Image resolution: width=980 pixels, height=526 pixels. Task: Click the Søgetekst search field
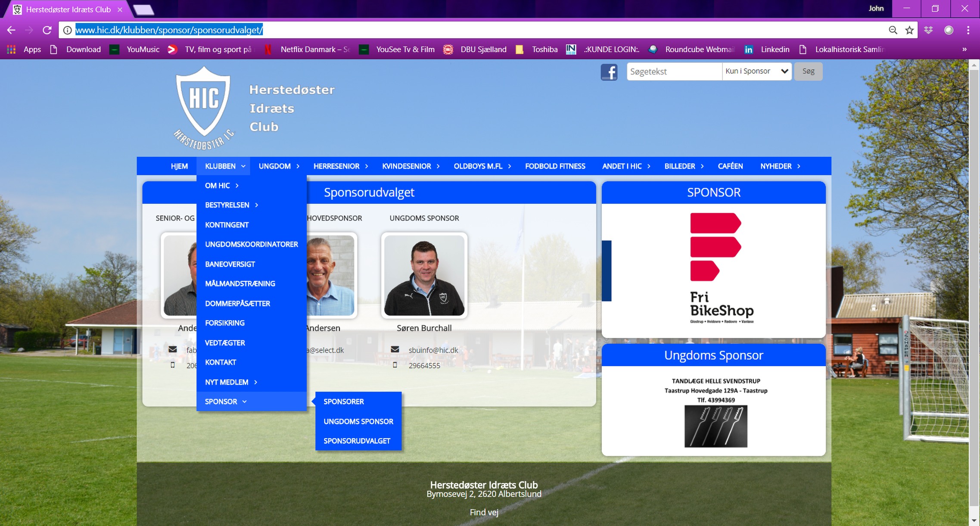[x=674, y=72]
